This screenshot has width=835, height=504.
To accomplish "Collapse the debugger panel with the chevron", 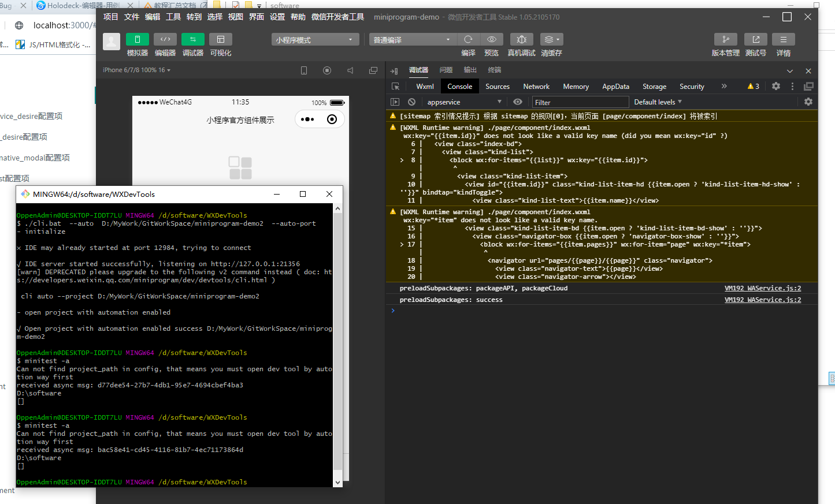I will pos(790,71).
